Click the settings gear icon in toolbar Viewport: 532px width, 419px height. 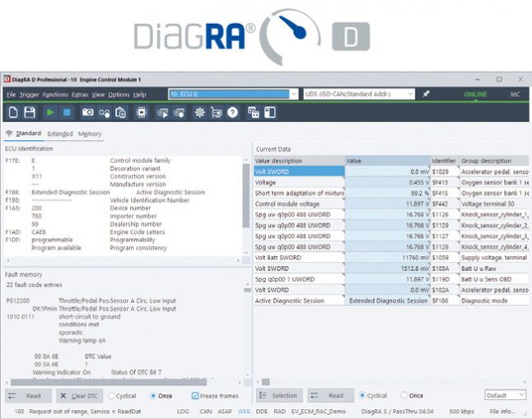[x=198, y=112]
